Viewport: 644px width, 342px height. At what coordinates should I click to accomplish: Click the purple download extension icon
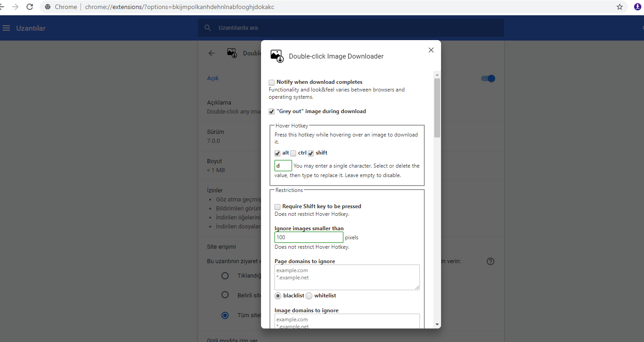(x=638, y=7)
